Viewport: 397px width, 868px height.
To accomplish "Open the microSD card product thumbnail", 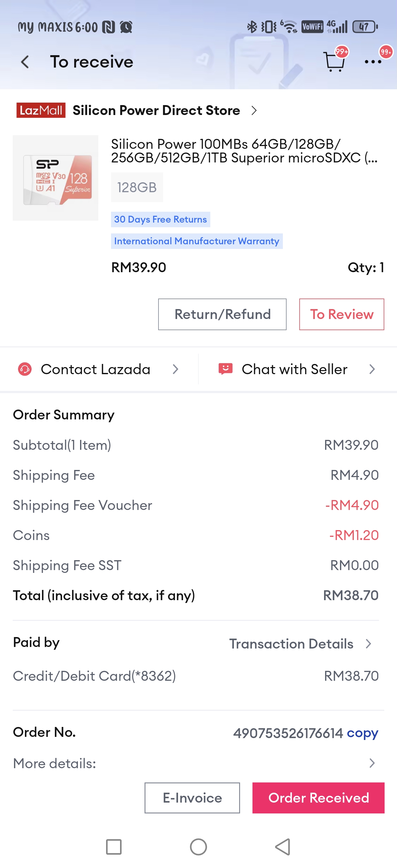I will pos(56,178).
